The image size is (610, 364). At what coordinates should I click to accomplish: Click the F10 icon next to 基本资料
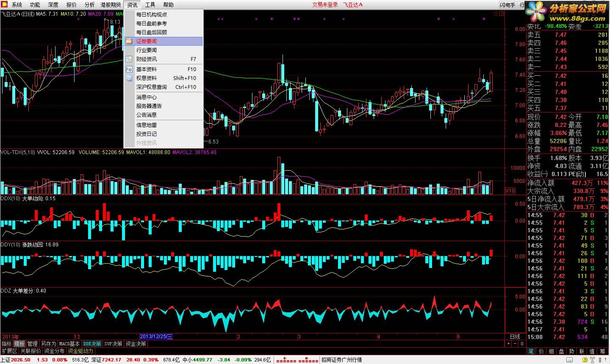[x=129, y=69]
